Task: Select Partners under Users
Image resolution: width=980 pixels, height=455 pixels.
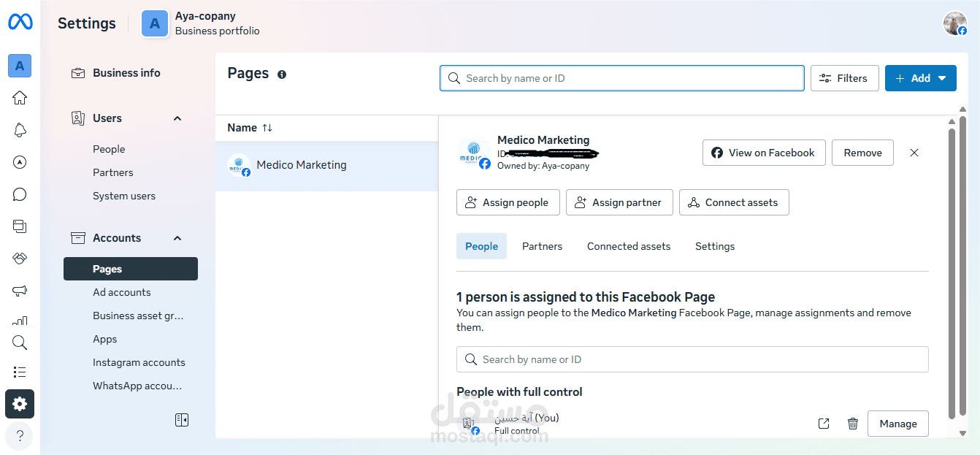Action: point(113,172)
